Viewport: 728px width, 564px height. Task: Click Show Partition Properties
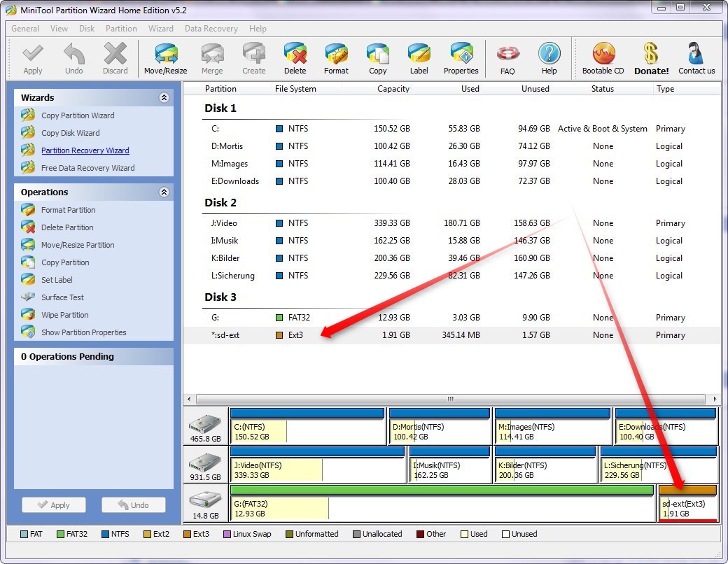(x=83, y=332)
